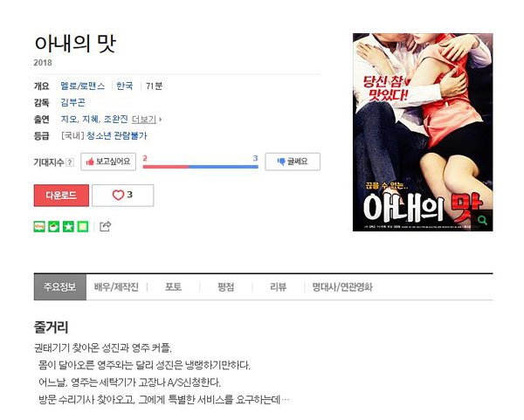Click the green star bookmark icon

[x=68, y=226]
